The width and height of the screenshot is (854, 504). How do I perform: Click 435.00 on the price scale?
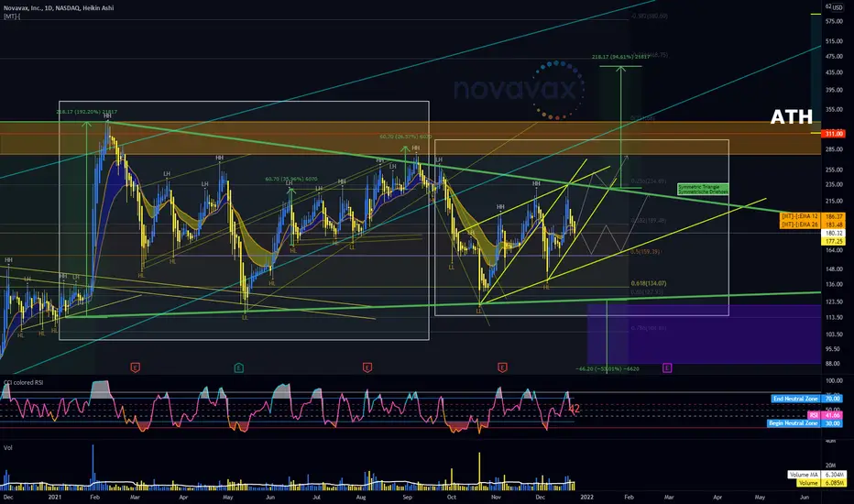(x=834, y=71)
